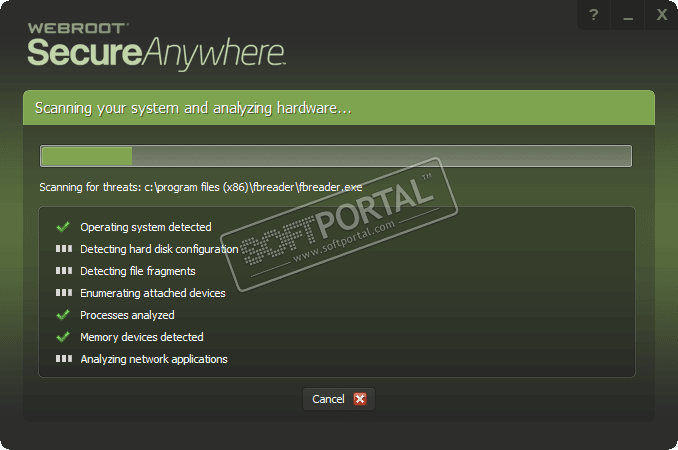678x450 pixels.
Task: Select 'Detecting hard disk configuration' text
Action: pyautogui.click(x=159, y=249)
